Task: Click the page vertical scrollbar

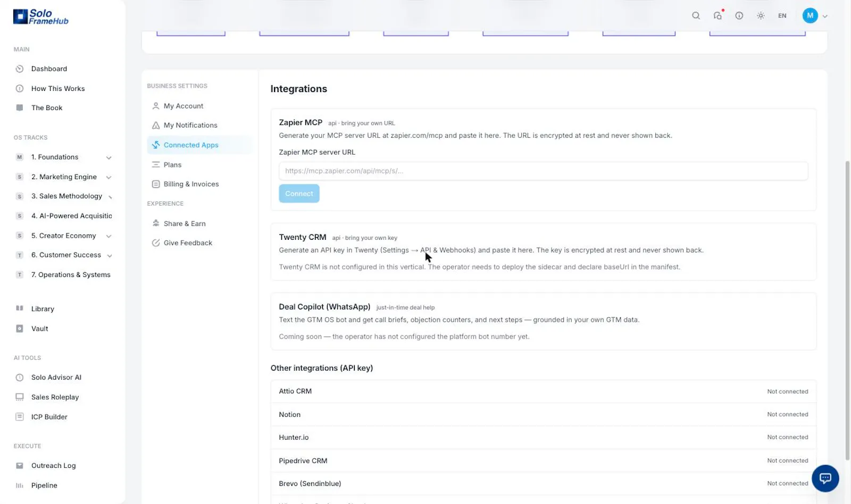Action: point(847,310)
